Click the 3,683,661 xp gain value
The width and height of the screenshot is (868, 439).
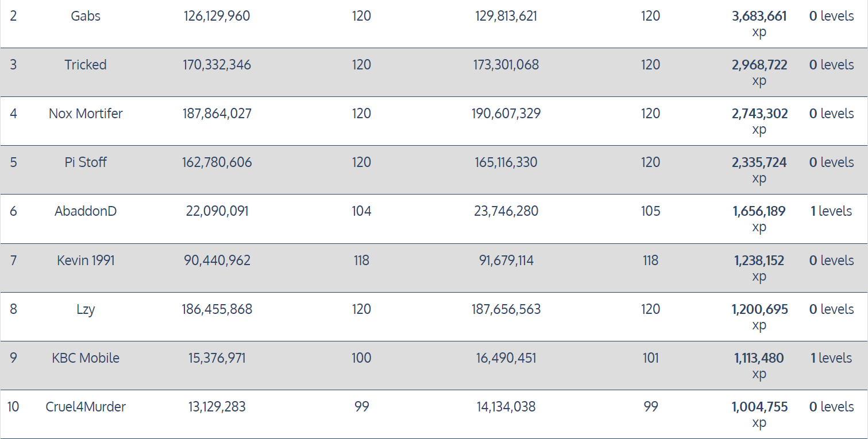(759, 17)
